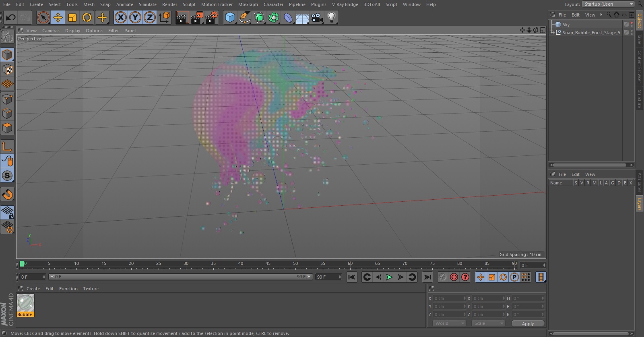The image size is (644, 337).
Task: Open the deformer objects icon
Action: point(288,17)
